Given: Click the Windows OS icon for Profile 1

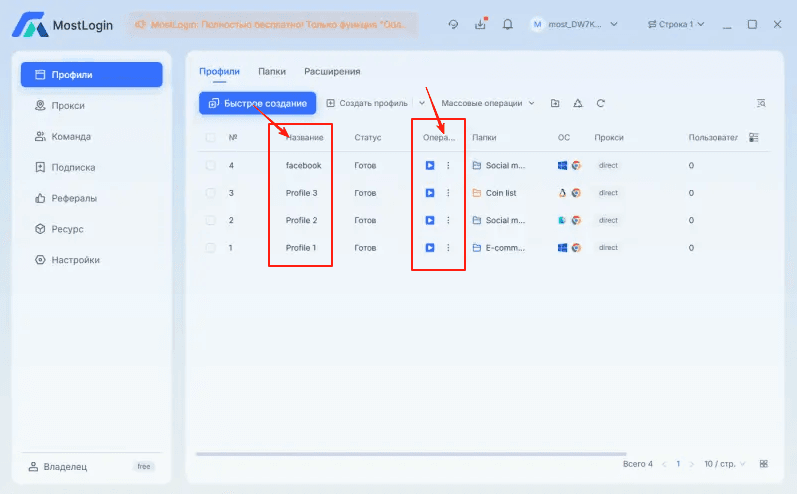Looking at the screenshot, I should pyautogui.click(x=562, y=248).
